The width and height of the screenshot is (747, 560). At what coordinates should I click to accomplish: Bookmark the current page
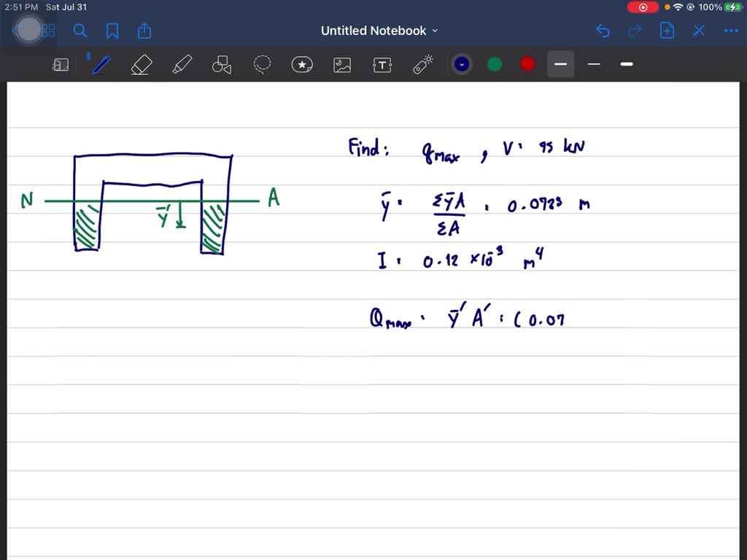click(112, 31)
